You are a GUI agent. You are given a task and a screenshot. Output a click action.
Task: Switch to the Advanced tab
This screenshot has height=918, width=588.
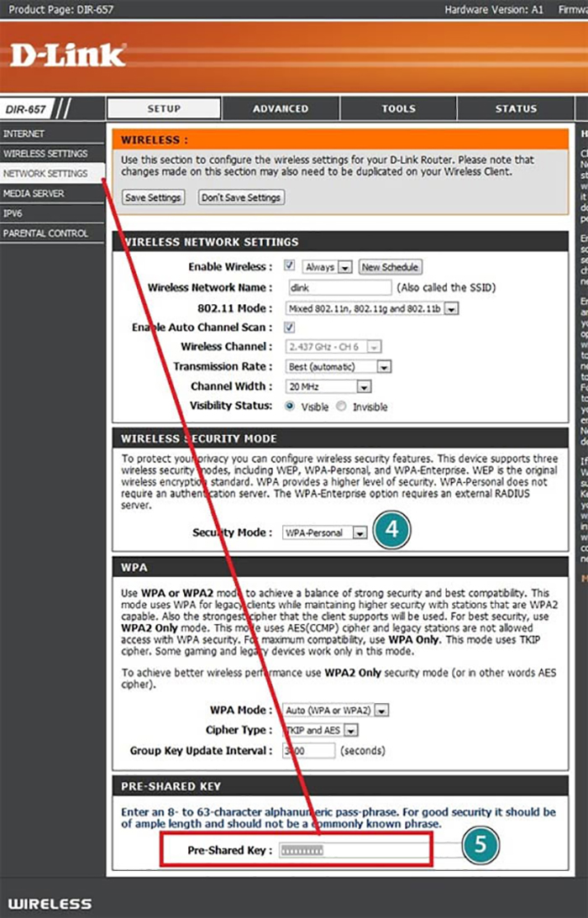coord(281,108)
